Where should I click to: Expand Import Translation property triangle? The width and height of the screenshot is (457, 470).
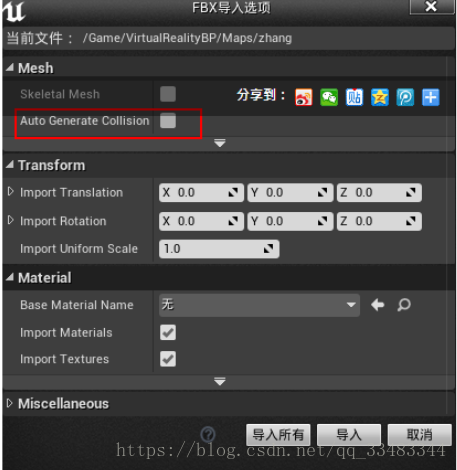click(x=11, y=191)
